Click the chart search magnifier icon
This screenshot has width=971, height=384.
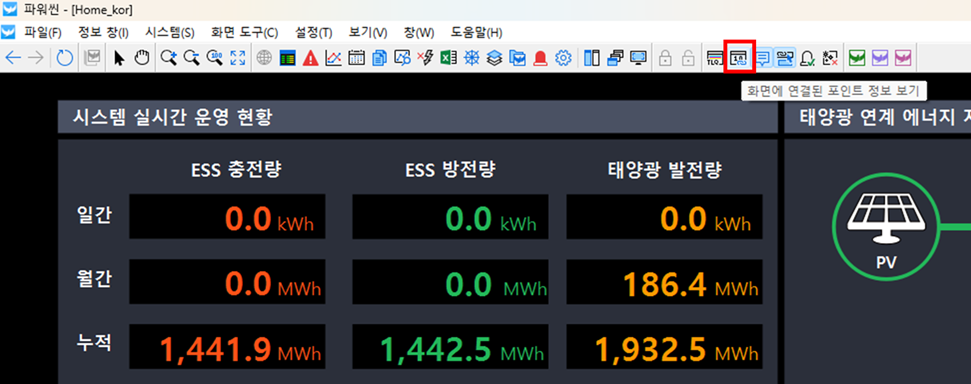[x=403, y=58]
